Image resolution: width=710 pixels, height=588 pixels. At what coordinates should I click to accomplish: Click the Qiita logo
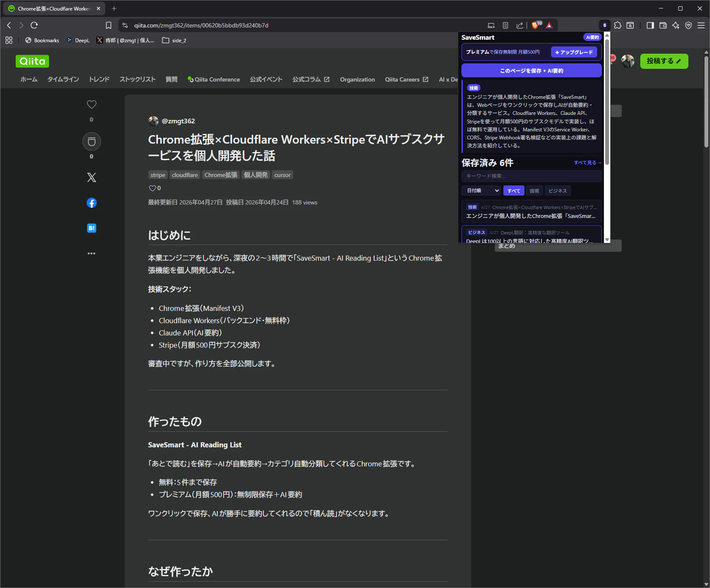click(x=33, y=61)
